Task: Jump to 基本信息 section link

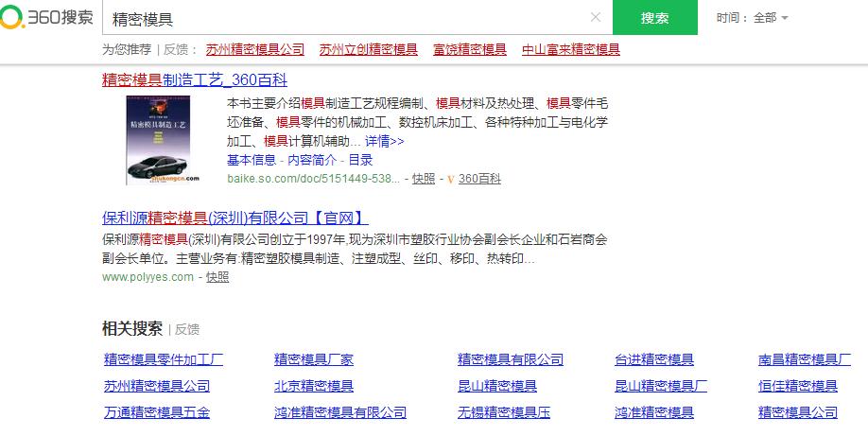Action: [251, 160]
